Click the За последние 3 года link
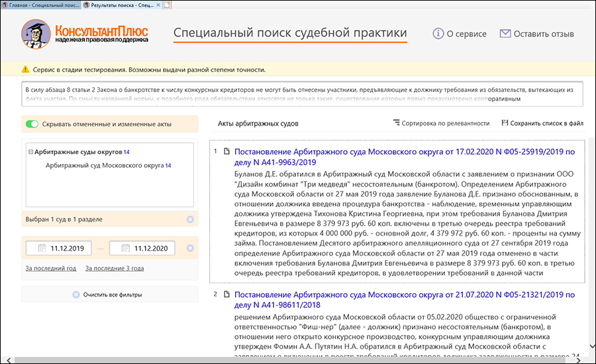This screenshot has height=364, width=596. [x=115, y=268]
